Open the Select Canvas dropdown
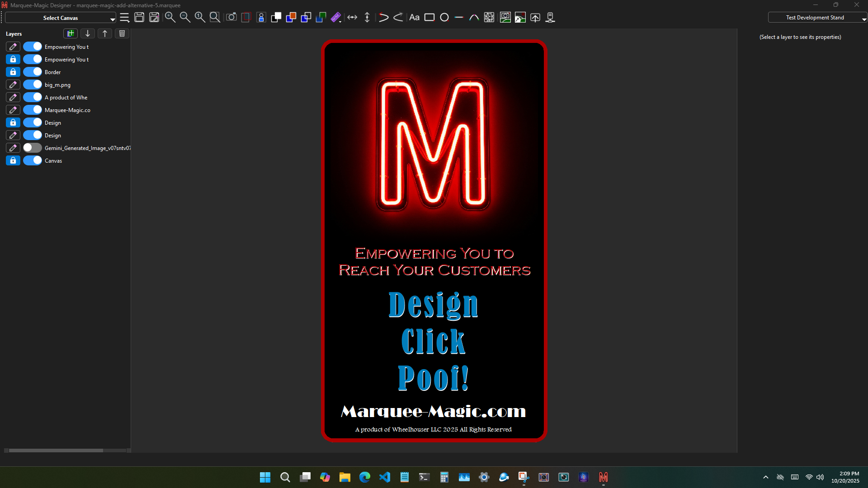This screenshot has height=488, width=868. (60, 18)
